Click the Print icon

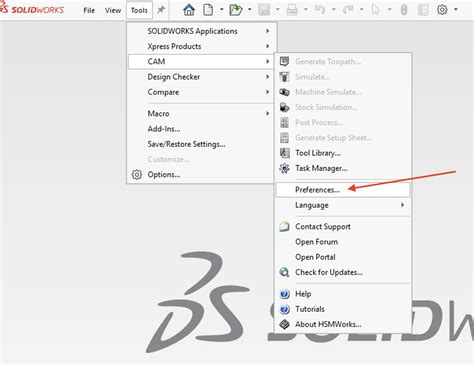point(292,10)
